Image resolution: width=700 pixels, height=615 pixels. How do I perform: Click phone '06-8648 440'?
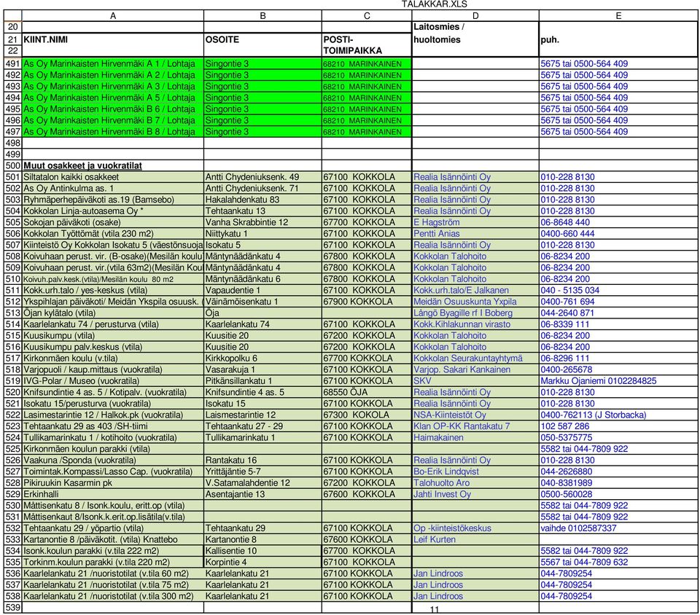(618, 222)
